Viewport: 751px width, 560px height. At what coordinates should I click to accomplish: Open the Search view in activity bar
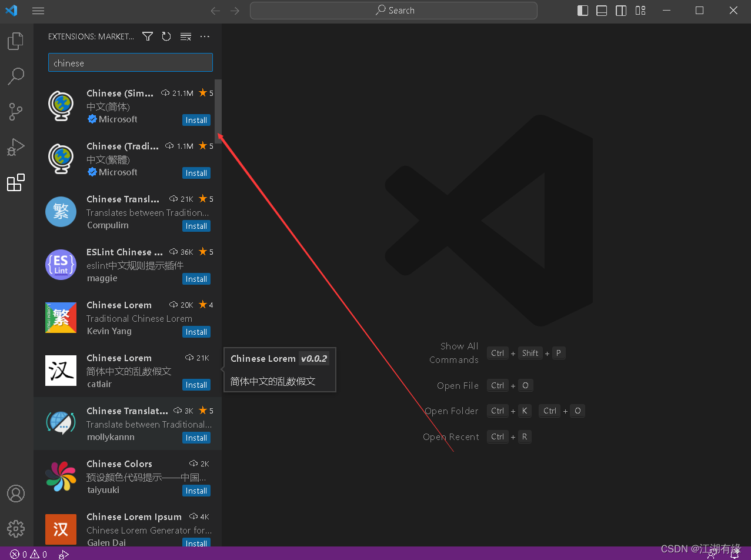coord(16,76)
